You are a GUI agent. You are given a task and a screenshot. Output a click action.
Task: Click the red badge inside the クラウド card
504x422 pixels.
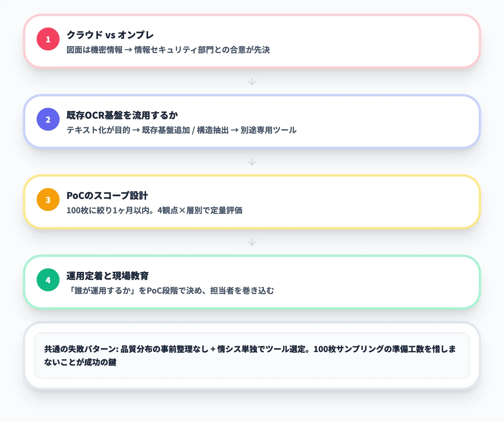coord(48,39)
